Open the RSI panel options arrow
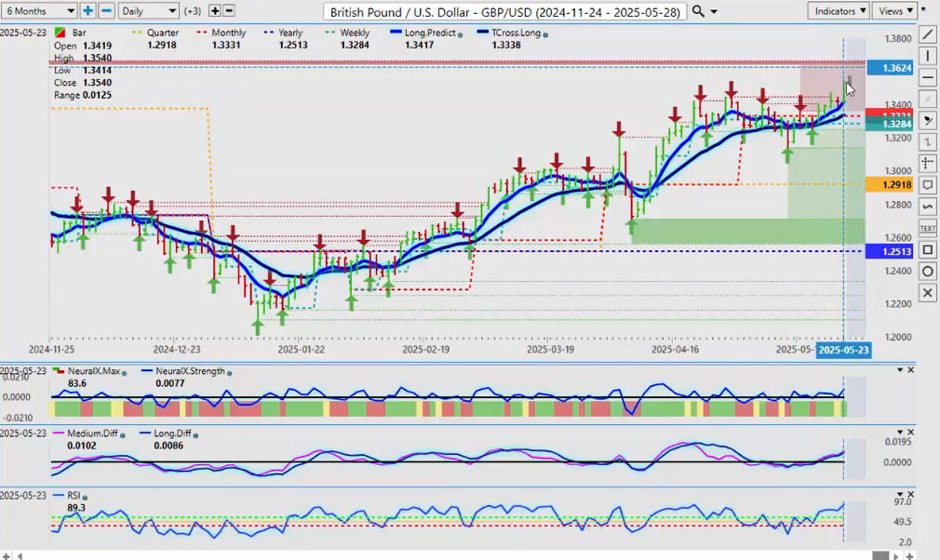The height and width of the screenshot is (560, 940). (900, 494)
